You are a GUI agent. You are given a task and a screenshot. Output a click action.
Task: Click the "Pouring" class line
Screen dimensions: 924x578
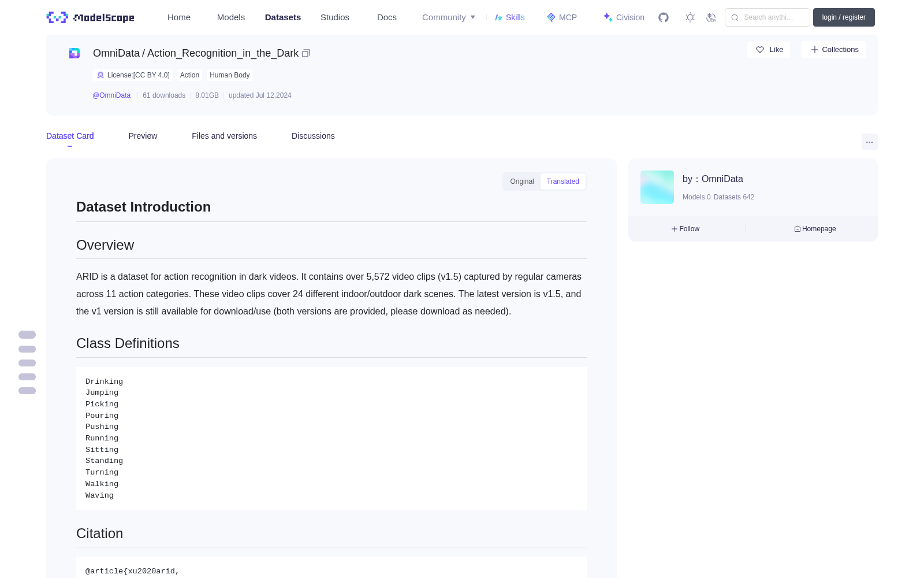[x=102, y=416]
